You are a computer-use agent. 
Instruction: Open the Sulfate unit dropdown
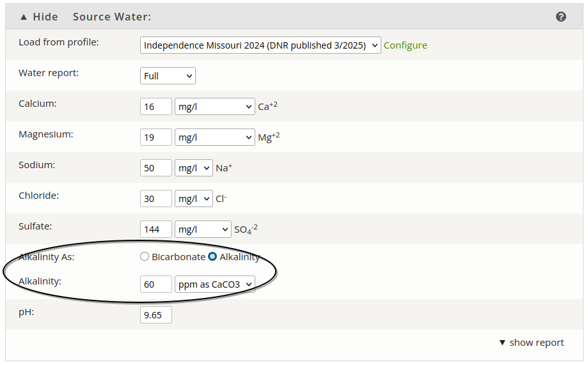203,229
